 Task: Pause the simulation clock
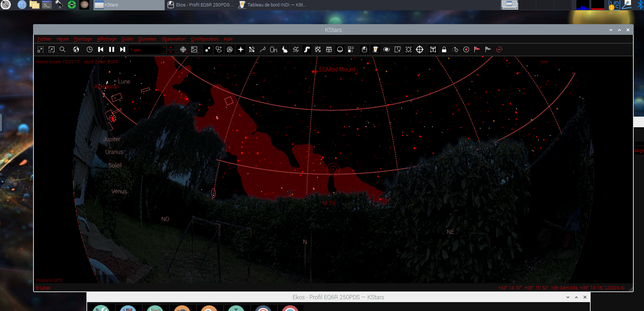click(112, 50)
